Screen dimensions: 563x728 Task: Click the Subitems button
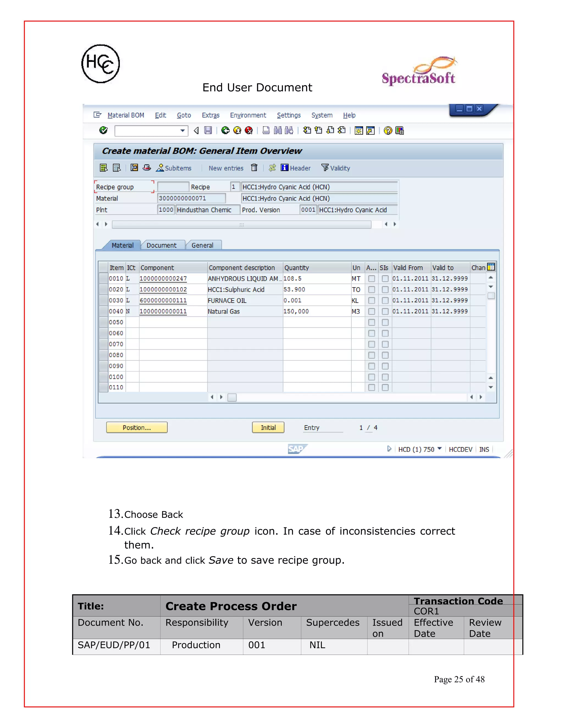[174, 168]
